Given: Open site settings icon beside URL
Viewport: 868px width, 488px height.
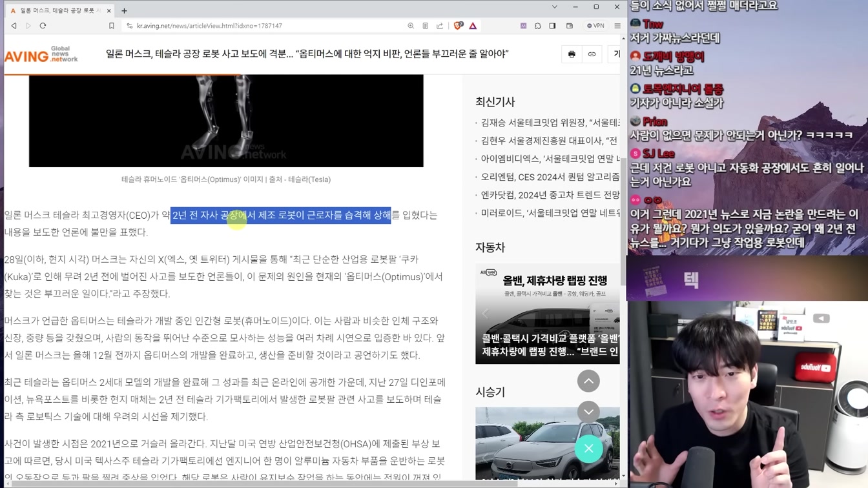Looking at the screenshot, I should (x=129, y=26).
